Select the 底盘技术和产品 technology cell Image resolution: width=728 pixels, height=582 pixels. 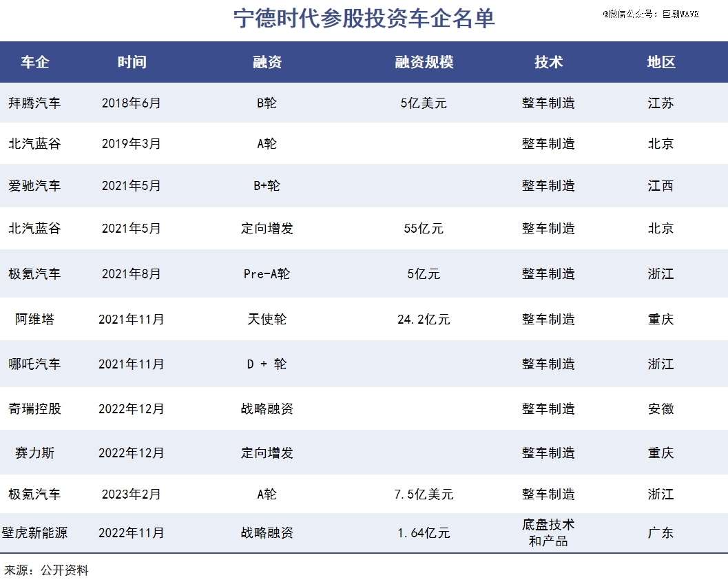click(548, 532)
